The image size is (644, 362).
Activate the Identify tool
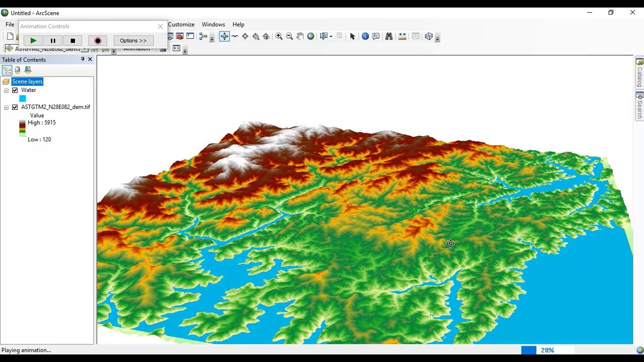(x=365, y=36)
